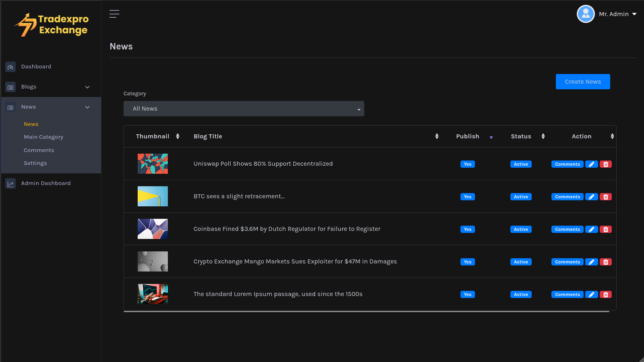Image resolution: width=644 pixels, height=362 pixels.
Task: Edit the Coinbase Fined news entry
Action: [x=591, y=229]
